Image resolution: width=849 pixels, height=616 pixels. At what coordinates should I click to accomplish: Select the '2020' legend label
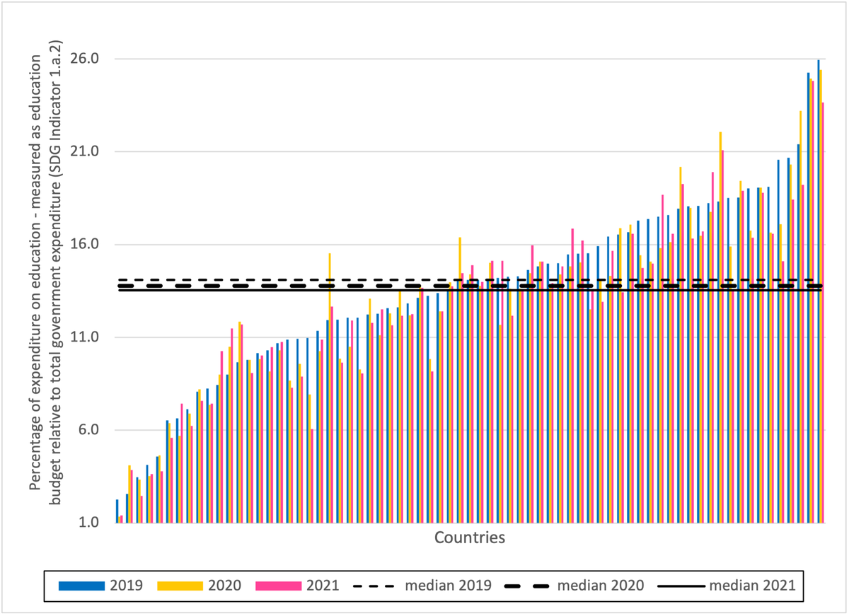click(x=226, y=586)
